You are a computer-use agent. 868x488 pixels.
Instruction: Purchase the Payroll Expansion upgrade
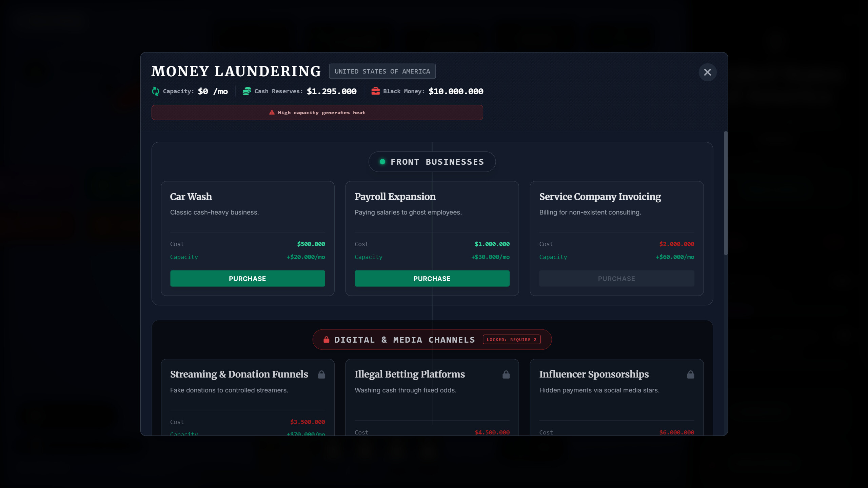pos(432,278)
